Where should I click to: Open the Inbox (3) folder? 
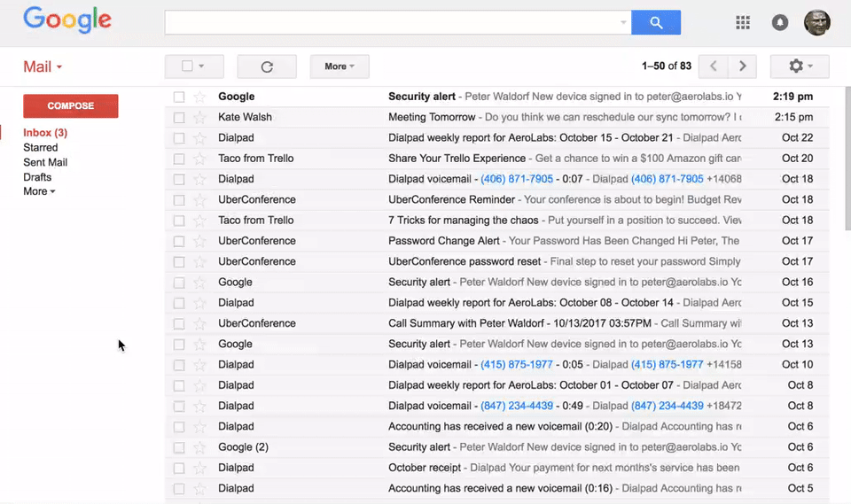click(x=45, y=132)
